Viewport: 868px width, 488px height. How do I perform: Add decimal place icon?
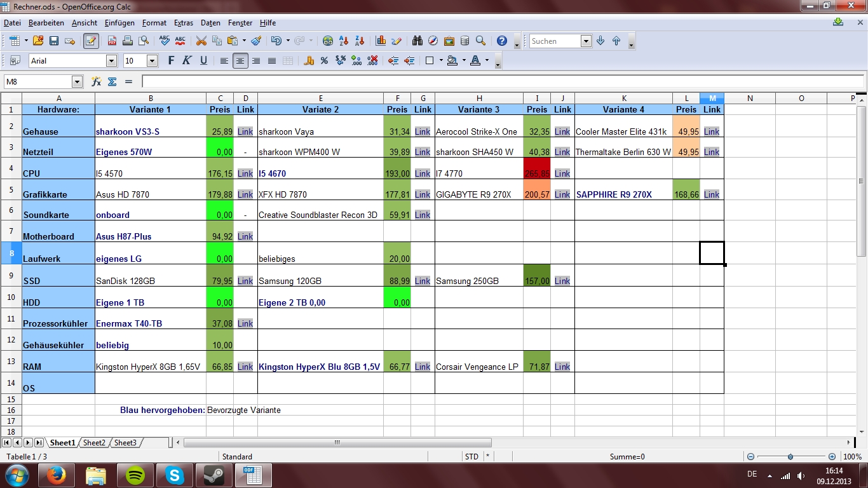coord(356,61)
